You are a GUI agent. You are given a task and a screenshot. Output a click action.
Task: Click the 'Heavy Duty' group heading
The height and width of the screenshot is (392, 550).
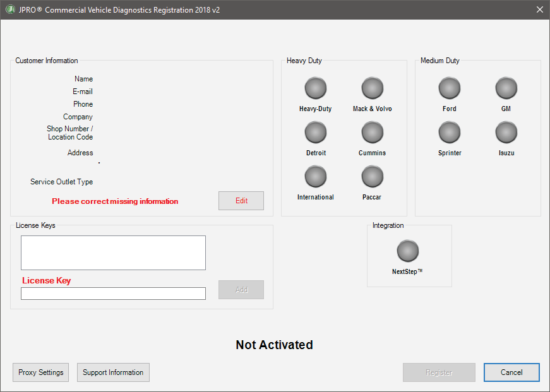[x=304, y=61]
